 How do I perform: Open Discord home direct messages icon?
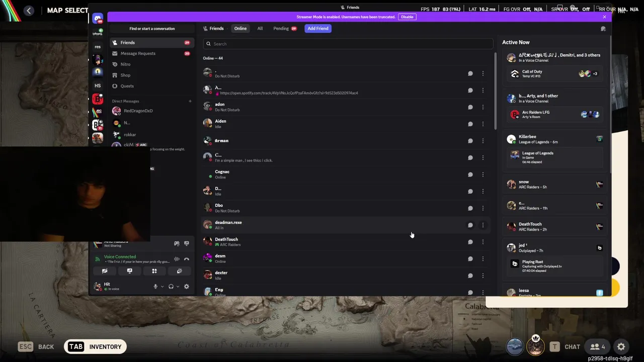98,19
